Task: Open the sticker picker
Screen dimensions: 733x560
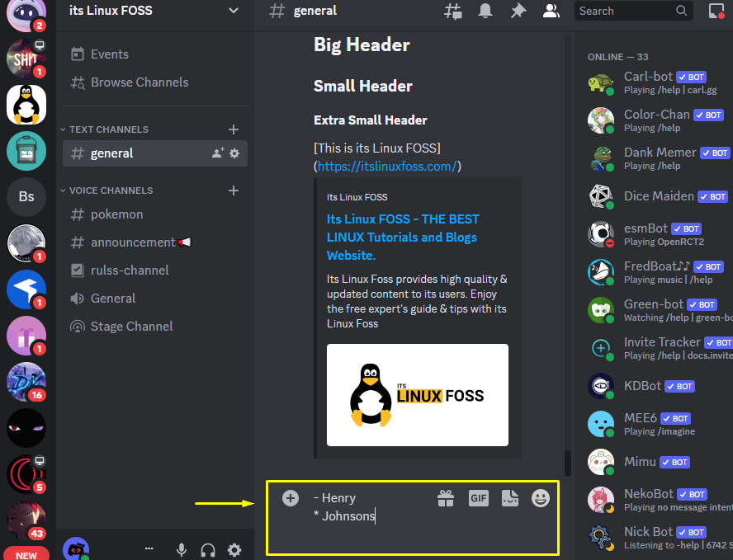Action: point(510,498)
